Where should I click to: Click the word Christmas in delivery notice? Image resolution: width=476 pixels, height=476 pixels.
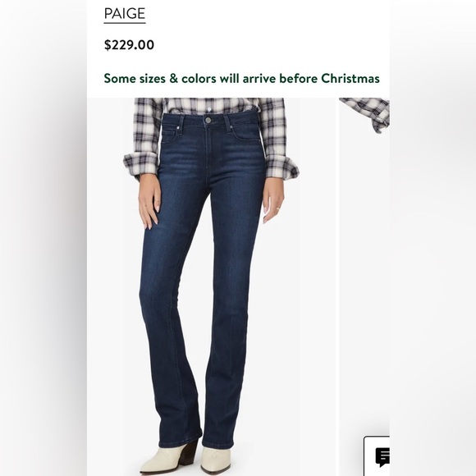[350, 78]
